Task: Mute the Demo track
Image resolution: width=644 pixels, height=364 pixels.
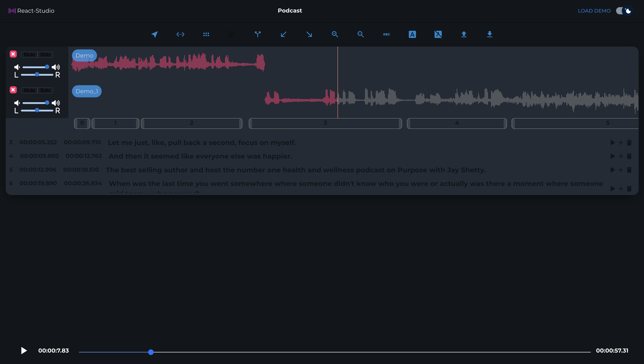Action: 29,55
